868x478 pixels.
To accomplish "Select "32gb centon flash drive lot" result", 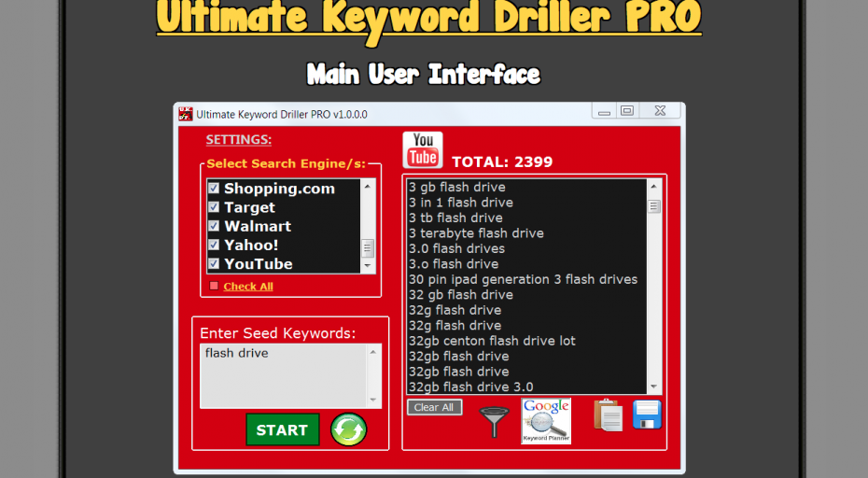I will click(492, 341).
